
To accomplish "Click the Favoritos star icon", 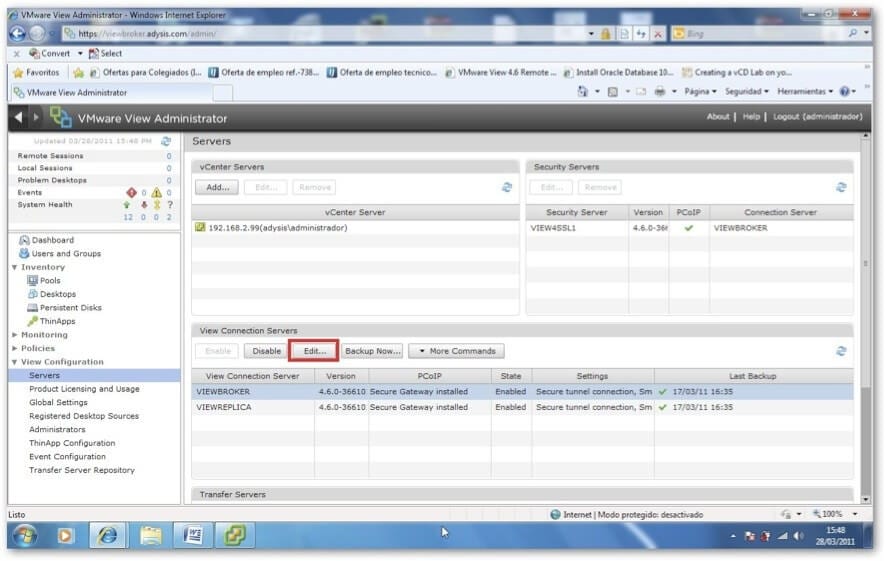I will tap(18, 73).
